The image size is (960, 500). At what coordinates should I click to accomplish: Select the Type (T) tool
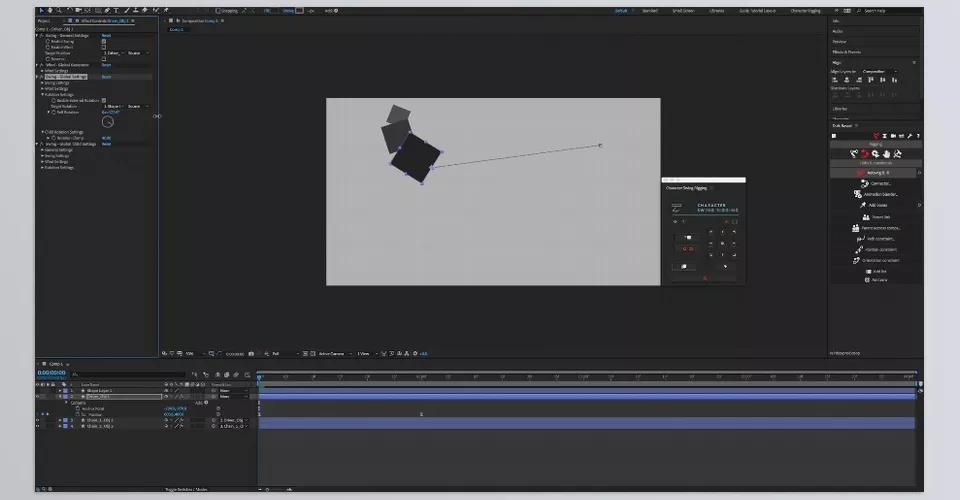tap(116, 10)
